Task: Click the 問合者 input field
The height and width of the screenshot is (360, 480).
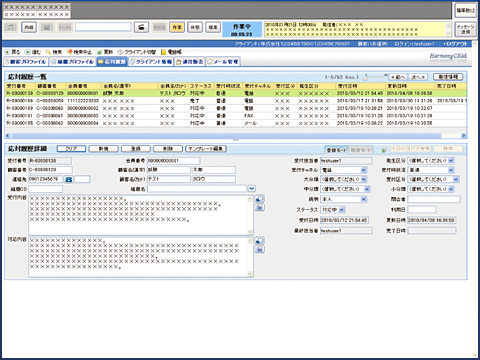Action: [x=434, y=199]
